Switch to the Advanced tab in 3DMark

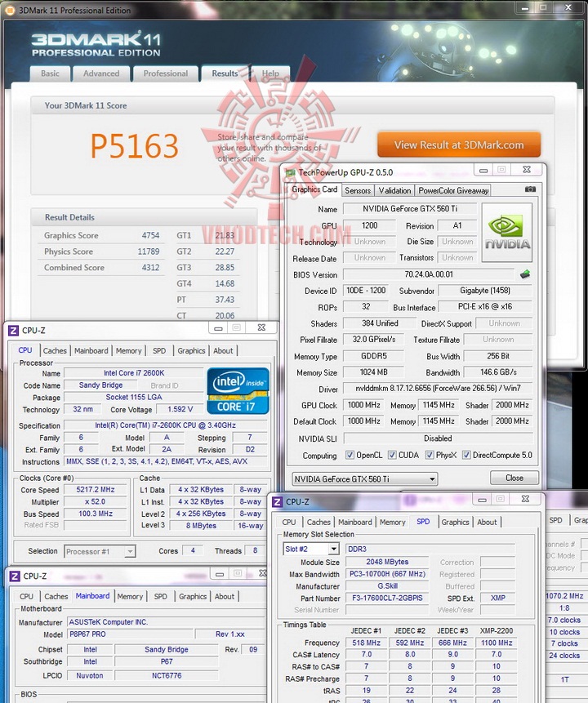pyautogui.click(x=101, y=73)
